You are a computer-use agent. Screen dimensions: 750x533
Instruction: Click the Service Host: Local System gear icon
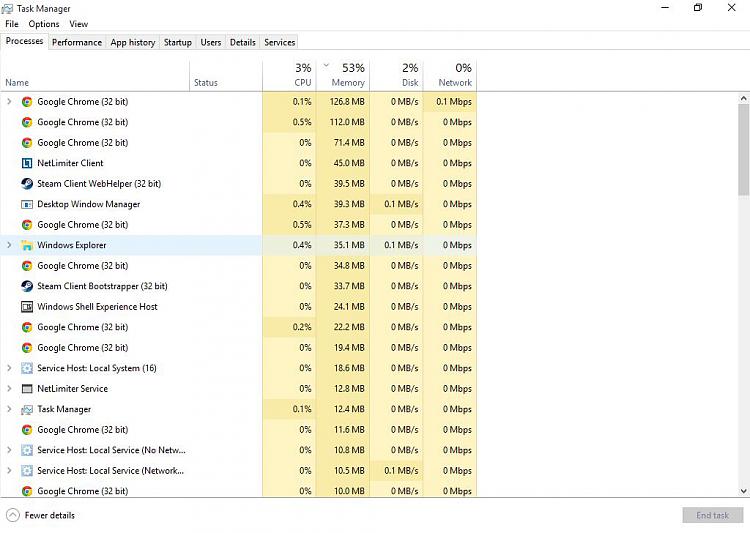coord(27,368)
